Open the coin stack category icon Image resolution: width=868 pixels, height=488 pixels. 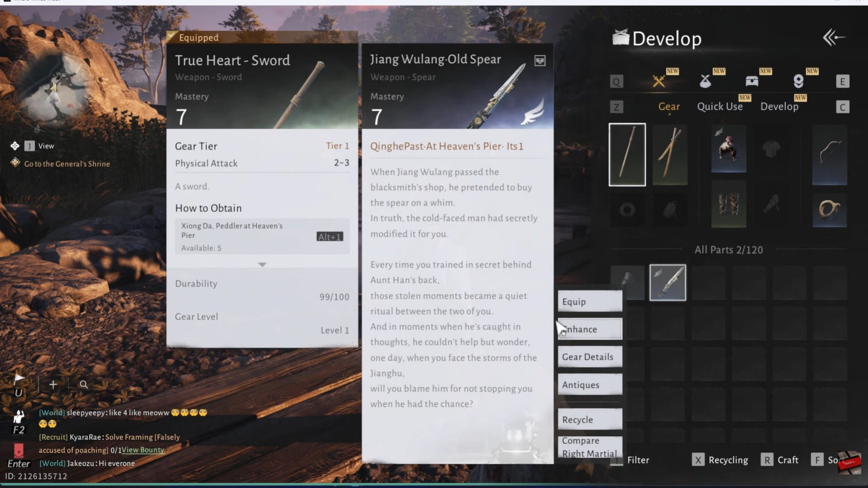coord(798,81)
